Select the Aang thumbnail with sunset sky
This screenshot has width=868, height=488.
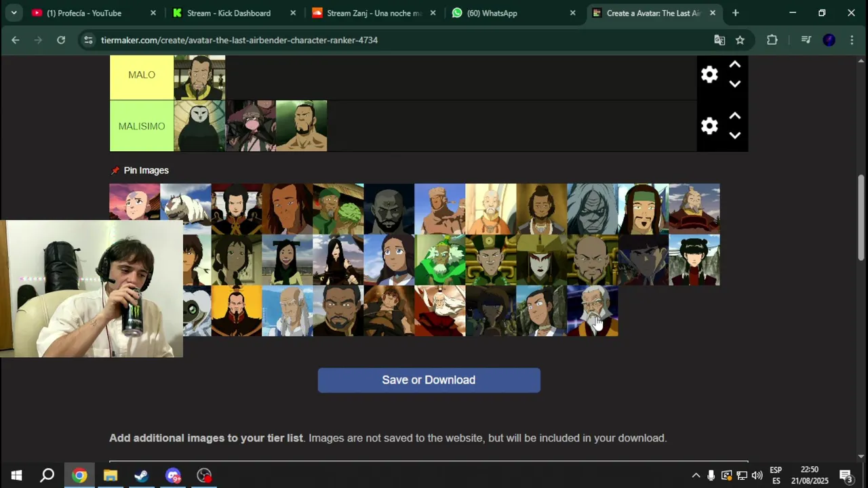coord(135,201)
